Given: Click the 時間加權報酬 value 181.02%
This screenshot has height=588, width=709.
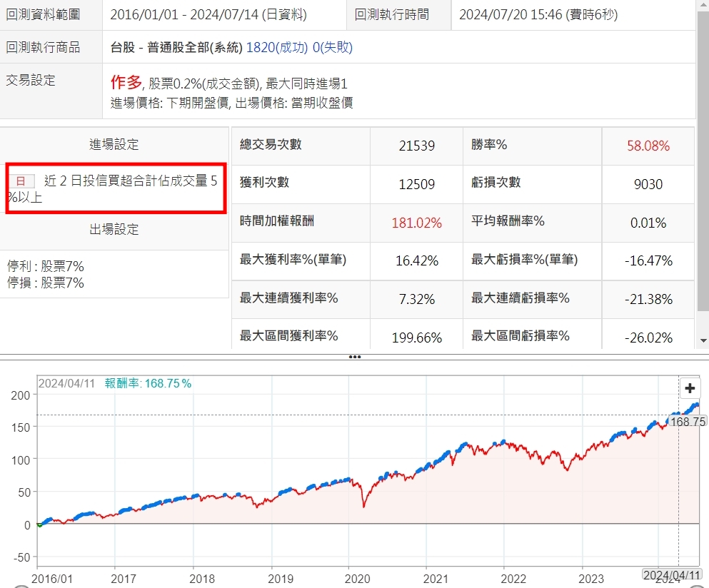Looking at the screenshot, I should [x=416, y=223].
